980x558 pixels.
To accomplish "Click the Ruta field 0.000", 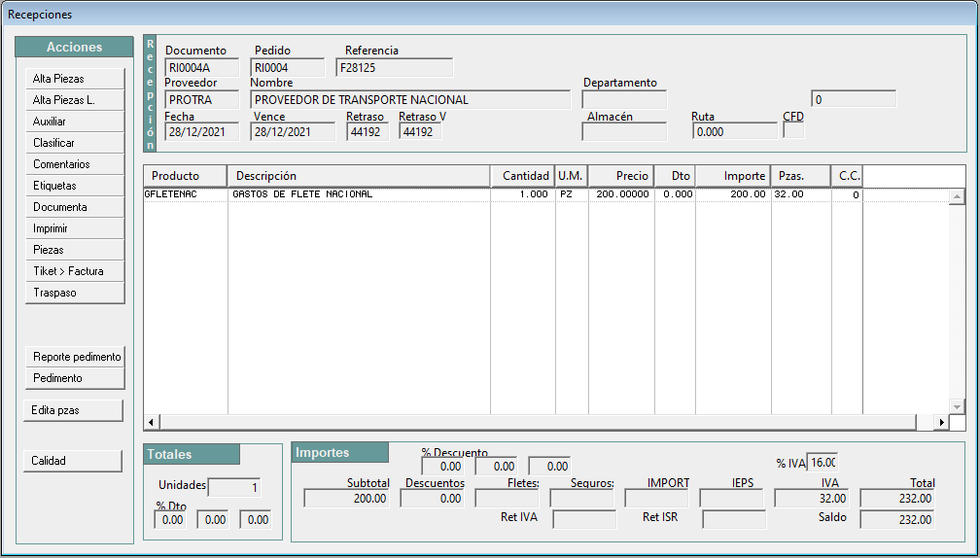I will pos(735,132).
